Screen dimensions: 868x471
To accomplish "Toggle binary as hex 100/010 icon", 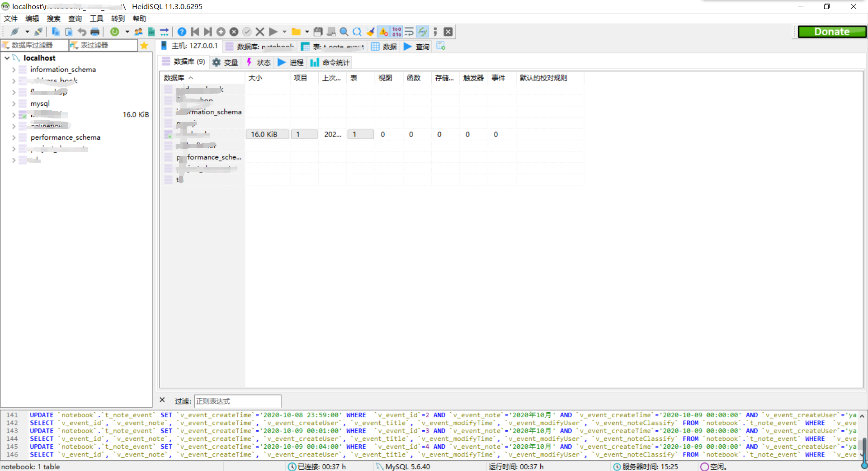I will click(x=396, y=32).
